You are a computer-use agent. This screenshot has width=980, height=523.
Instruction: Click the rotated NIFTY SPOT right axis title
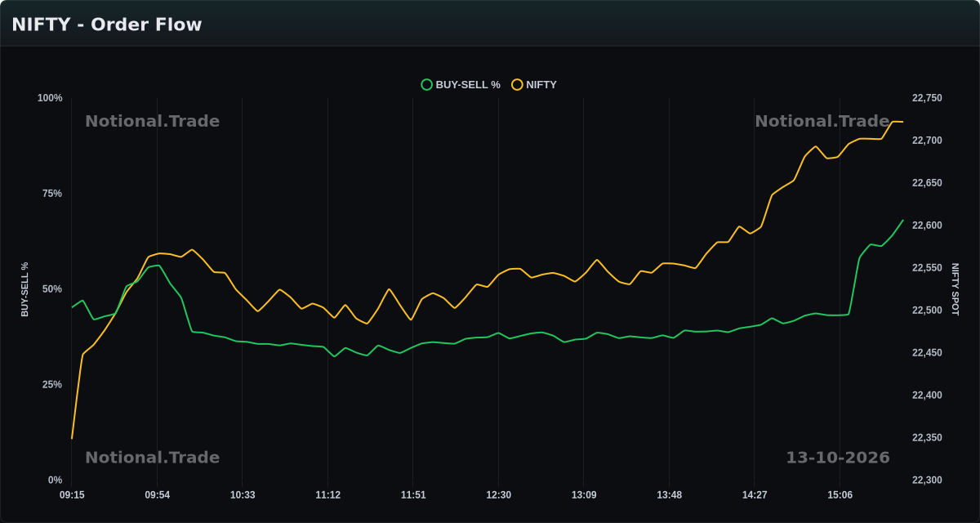(955, 289)
